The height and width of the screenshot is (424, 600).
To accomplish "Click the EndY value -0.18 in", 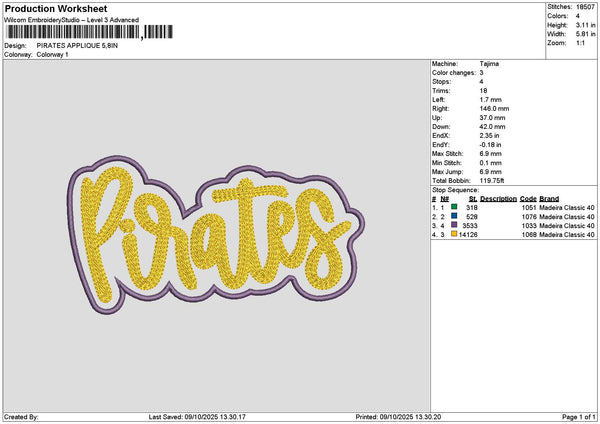I will pyautogui.click(x=490, y=145).
